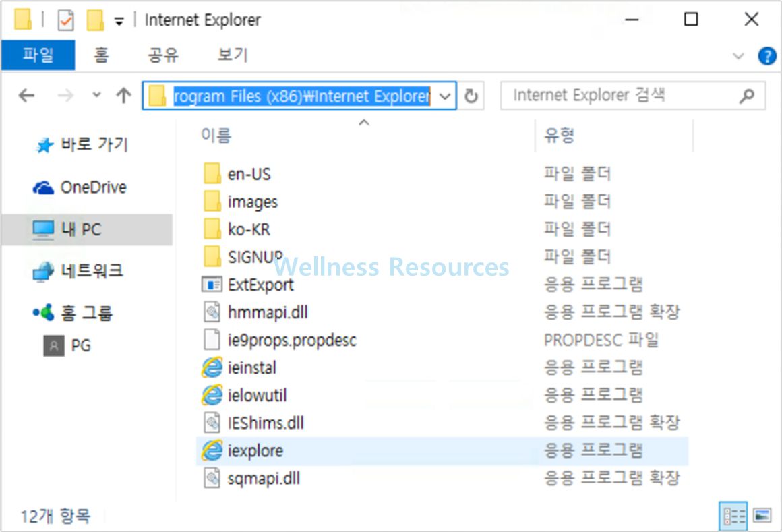Open recent locations dropdown arrow

(x=97, y=94)
